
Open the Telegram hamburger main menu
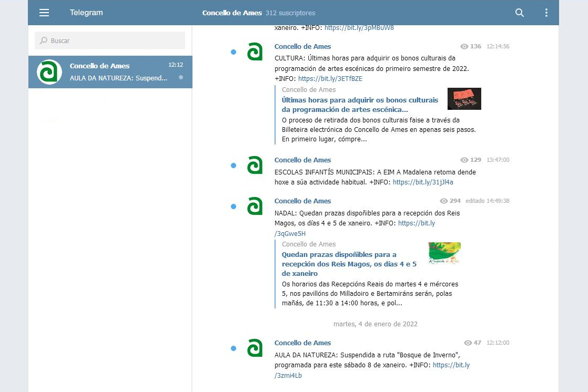(44, 13)
